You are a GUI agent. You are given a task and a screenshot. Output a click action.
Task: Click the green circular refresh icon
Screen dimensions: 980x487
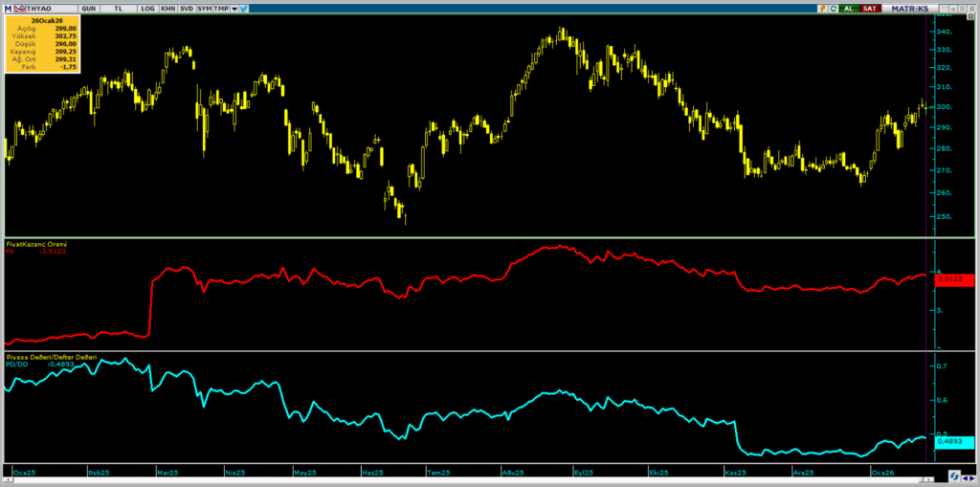(834, 9)
